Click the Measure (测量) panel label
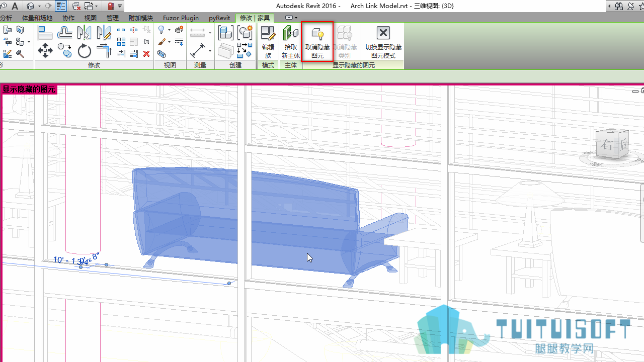Screen dimensions: 644x362 (200, 65)
